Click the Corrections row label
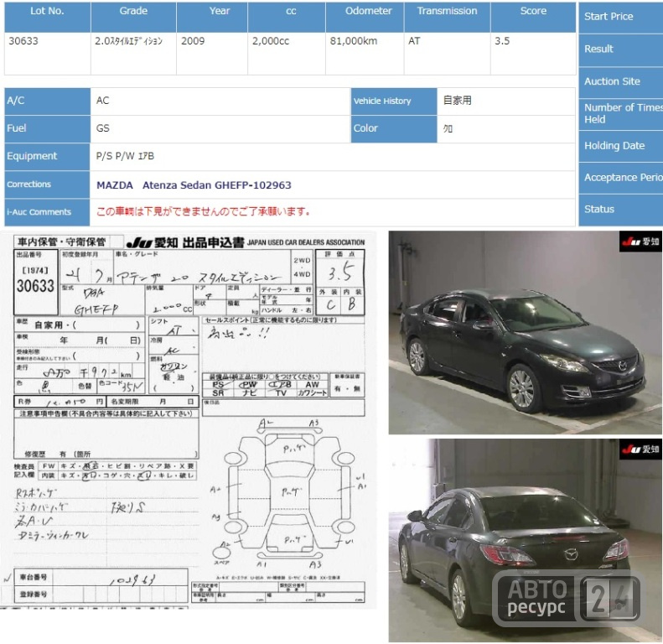Image resolution: width=663 pixels, height=644 pixels. pyautogui.click(x=47, y=184)
